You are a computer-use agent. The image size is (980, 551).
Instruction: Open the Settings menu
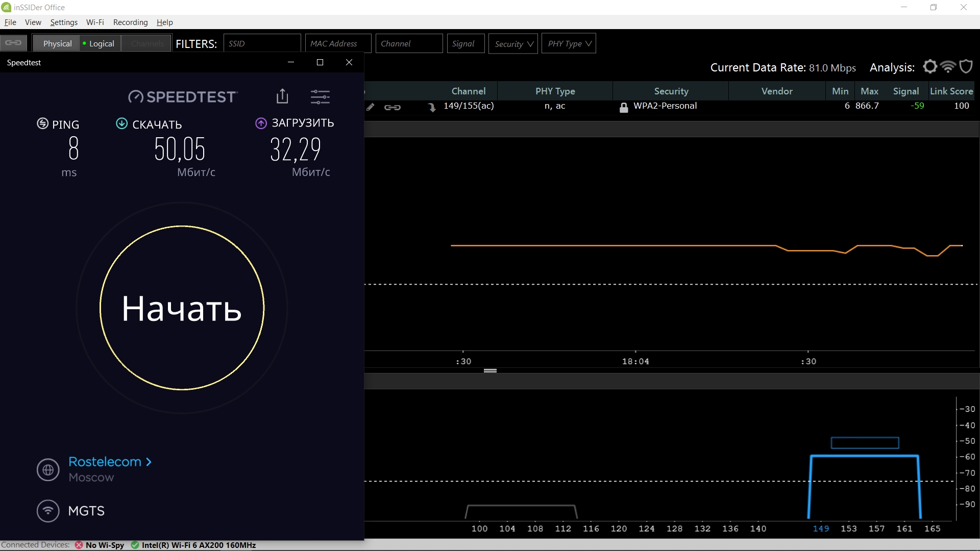point(64,22)
